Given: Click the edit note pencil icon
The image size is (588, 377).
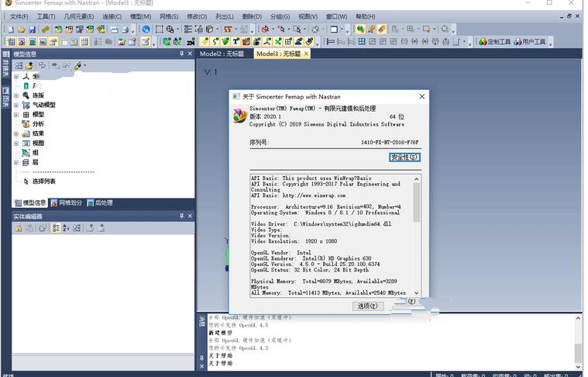Looking at the screenshot, I should point(145,41).
